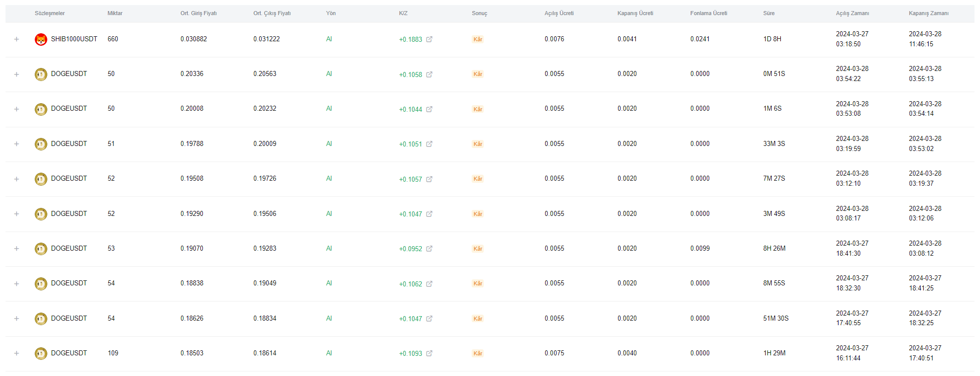980x376 pixels.
Task: Click the profit value '+0.1093'
Action: [410, 353]
